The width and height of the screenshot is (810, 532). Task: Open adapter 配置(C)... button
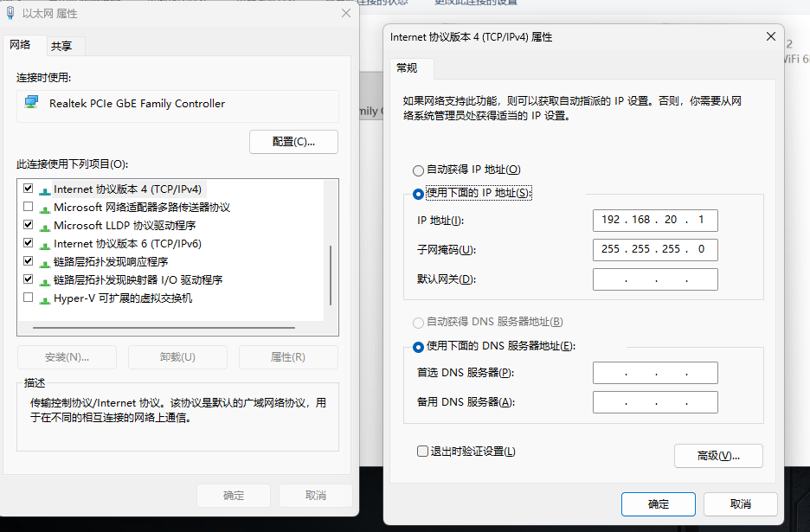point(293,142)
